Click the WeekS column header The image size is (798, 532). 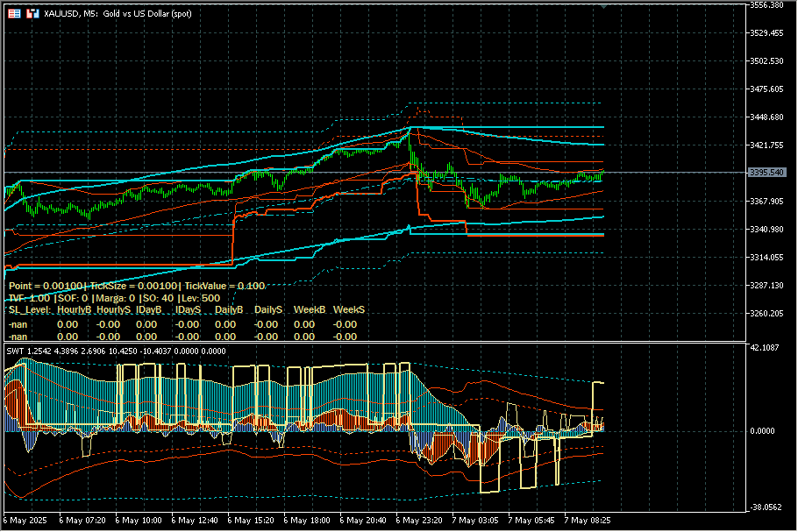point(349,309)
